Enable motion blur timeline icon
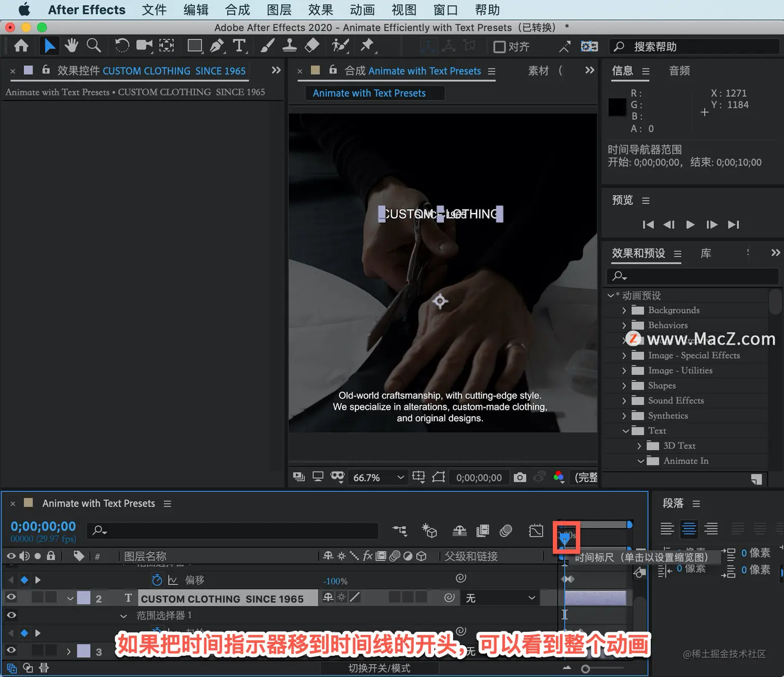The height and width of the screenshot is (677, 784). pos(506,530)
